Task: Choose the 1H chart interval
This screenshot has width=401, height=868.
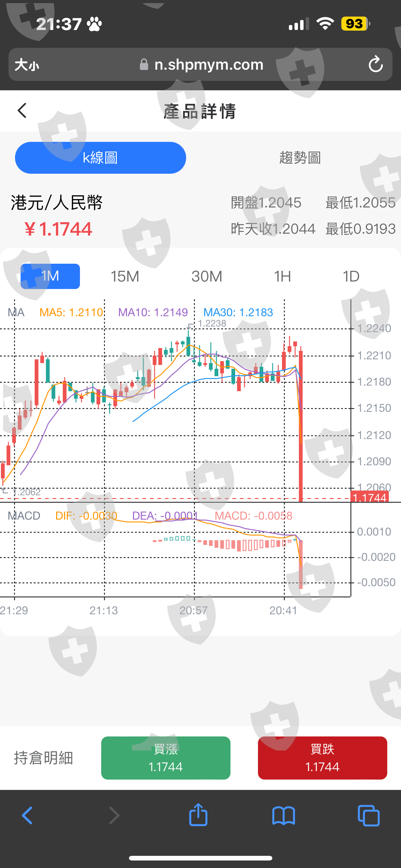Action: click(x=283, y=277)
